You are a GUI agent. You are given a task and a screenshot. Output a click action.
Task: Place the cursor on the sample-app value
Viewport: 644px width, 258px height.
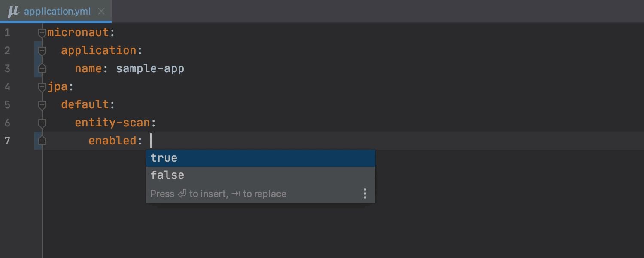pos(150,69)
